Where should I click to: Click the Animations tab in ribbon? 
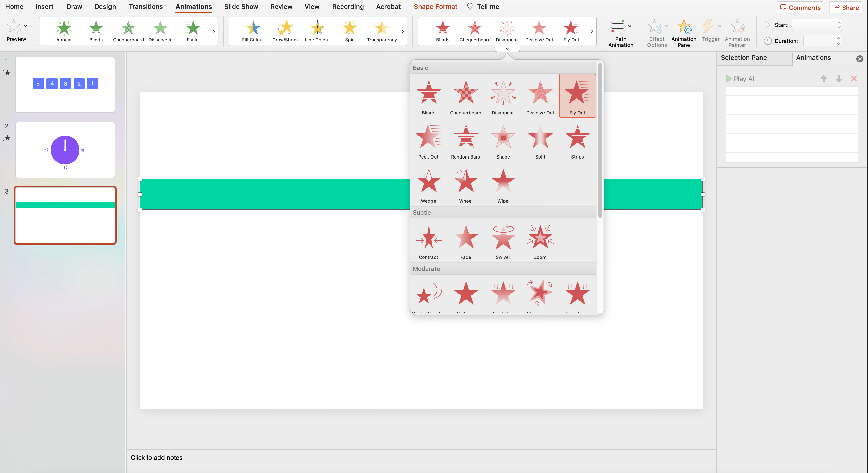pos(193,7)
